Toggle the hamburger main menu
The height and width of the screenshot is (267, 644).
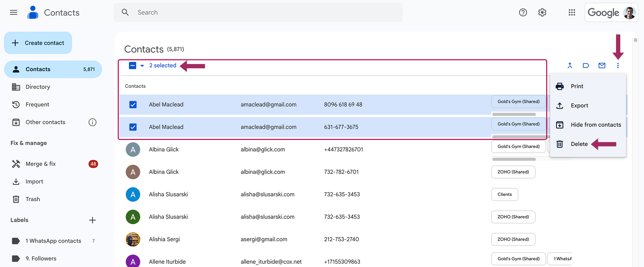13,12
